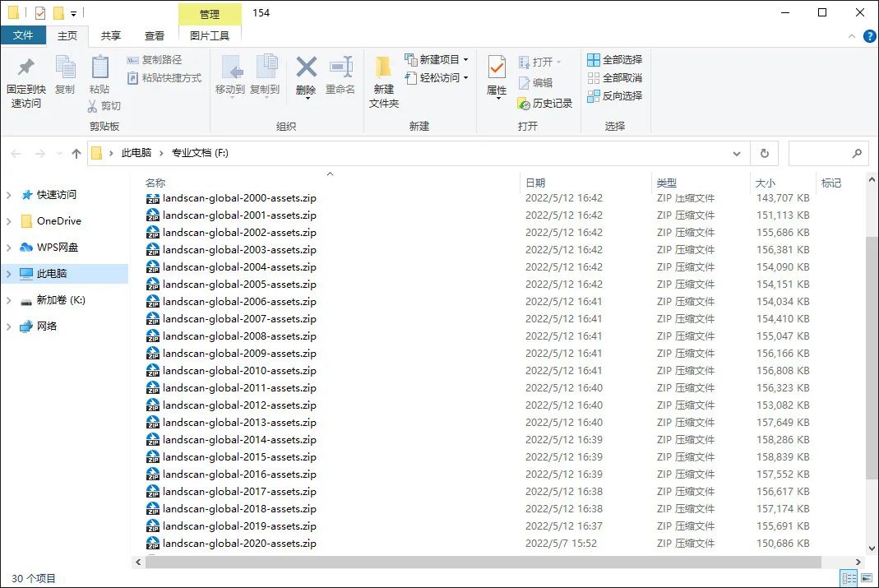Open the address bar history dropdown

(x=737, y=154)
